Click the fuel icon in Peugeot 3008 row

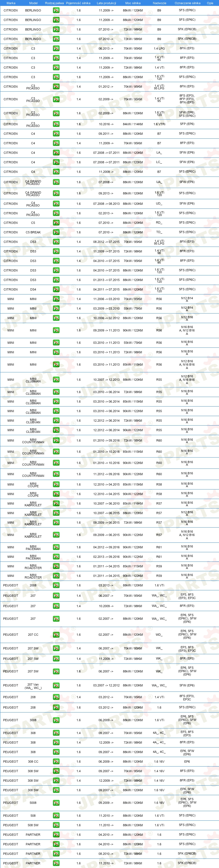click(x=56, y=720)
